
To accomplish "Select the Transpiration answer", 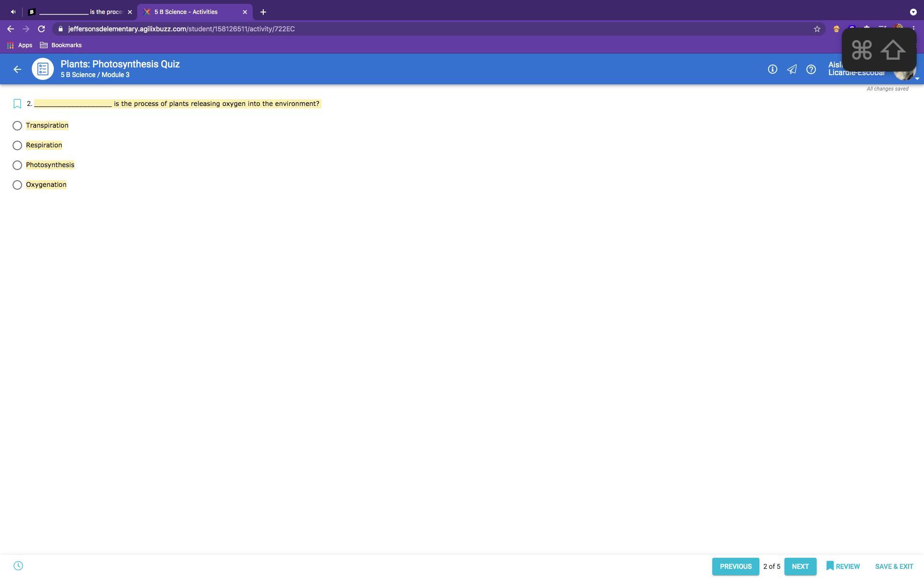I will point(17,126).
